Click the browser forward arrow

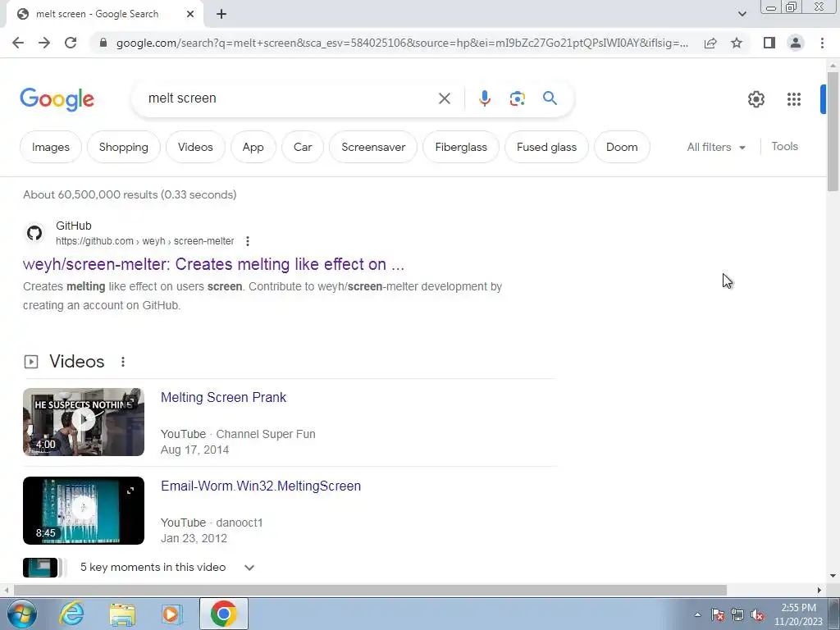tap(44, 43)
